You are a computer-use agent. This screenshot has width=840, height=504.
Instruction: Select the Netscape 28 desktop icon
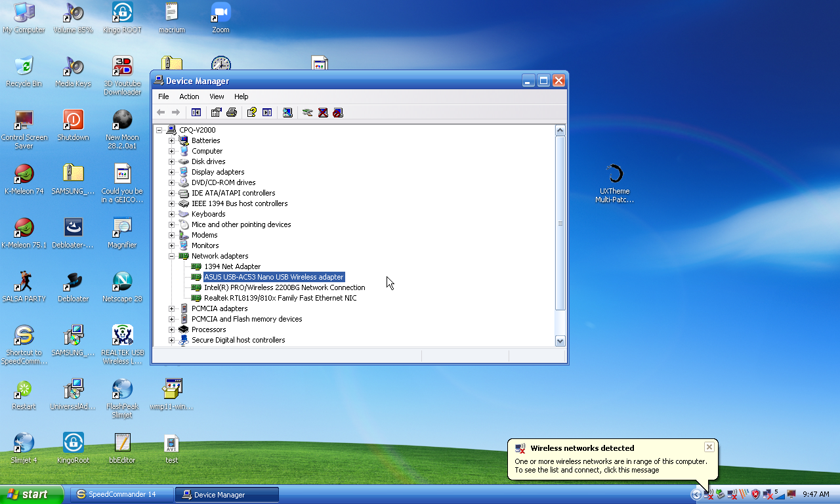pos(122,287)
